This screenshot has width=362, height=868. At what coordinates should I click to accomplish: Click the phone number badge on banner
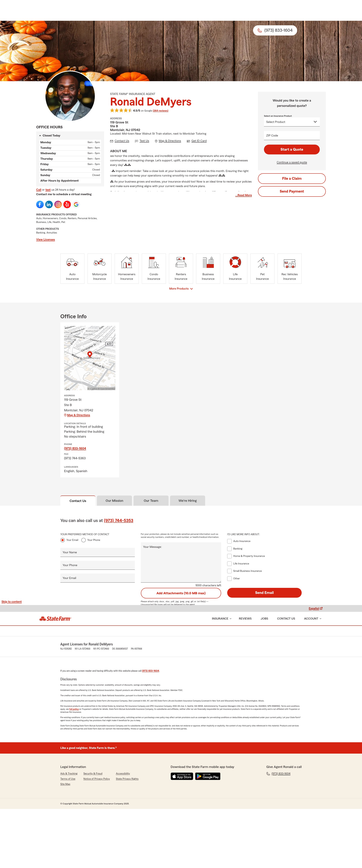[x=275, y=30]
